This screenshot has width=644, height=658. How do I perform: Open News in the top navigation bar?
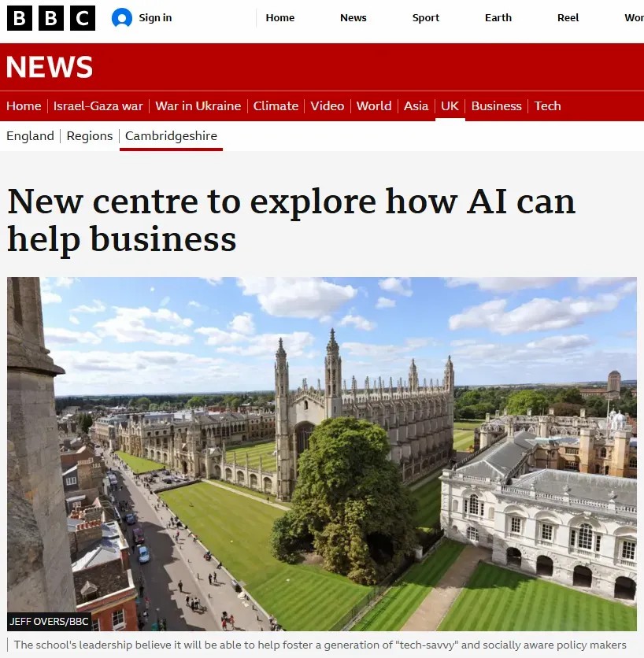[353, 17]
